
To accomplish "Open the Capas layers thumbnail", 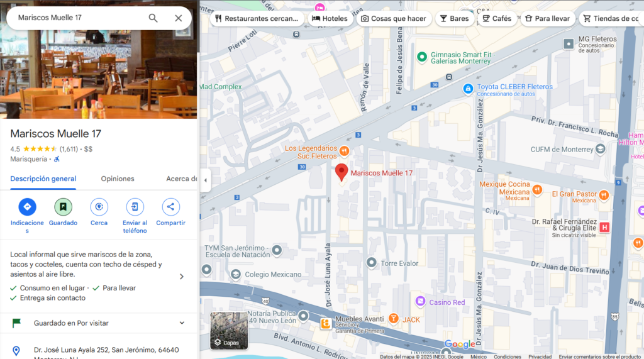I will [x=229, y=331].
